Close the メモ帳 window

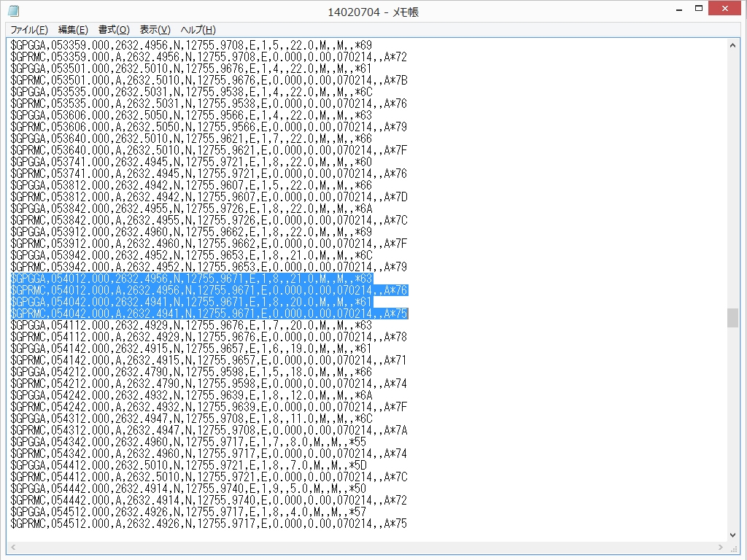[724, 9]
